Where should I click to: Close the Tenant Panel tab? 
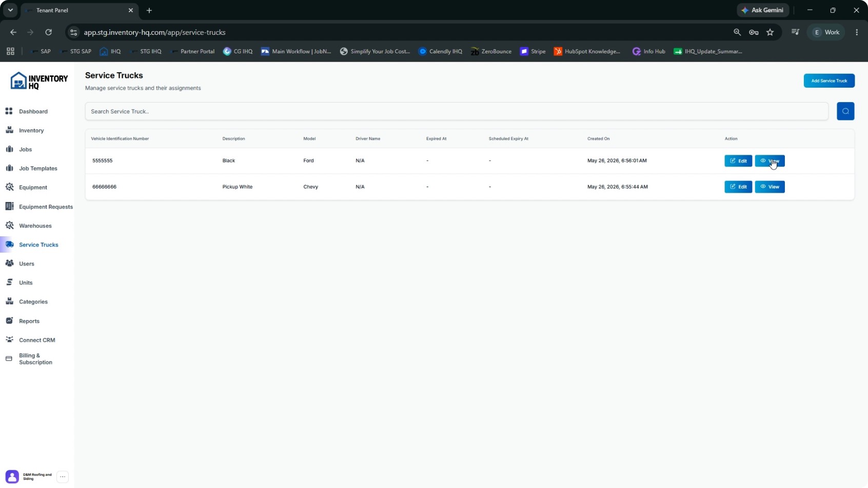click(x=130, y=10)
